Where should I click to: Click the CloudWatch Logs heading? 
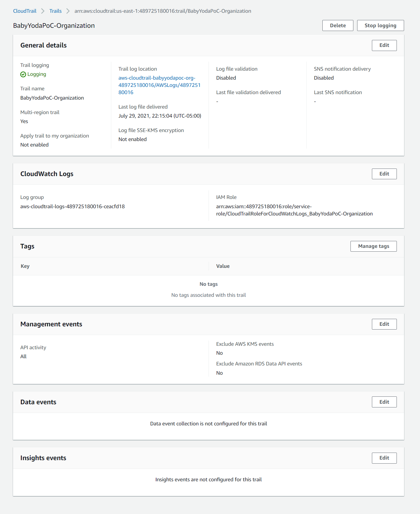[x=47, y=174]
